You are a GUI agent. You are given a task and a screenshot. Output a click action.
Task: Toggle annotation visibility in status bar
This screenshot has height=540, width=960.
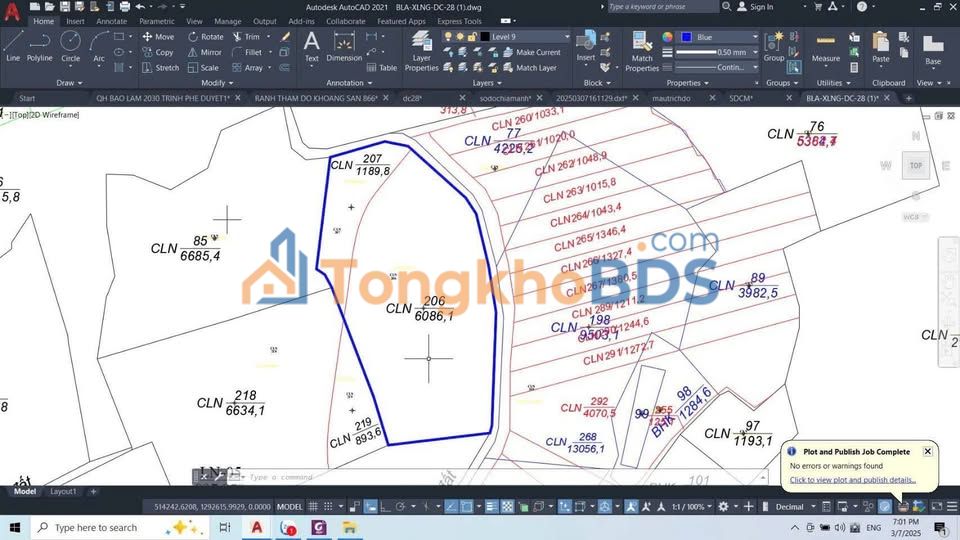click(x=631, y=506)
